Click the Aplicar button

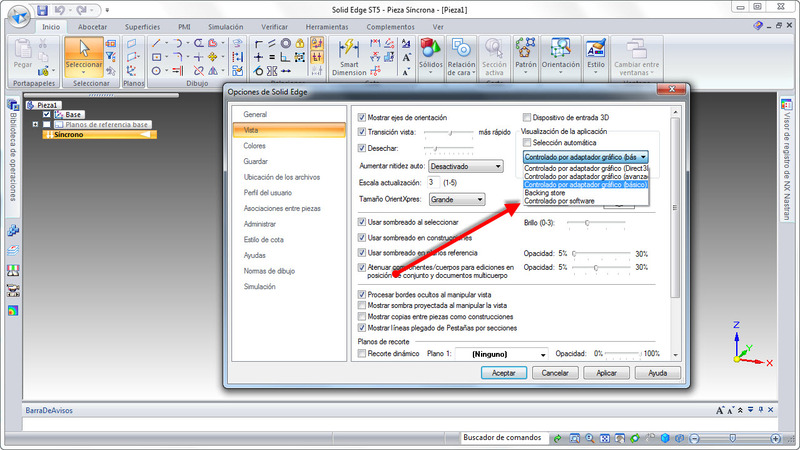click(607, 373)
